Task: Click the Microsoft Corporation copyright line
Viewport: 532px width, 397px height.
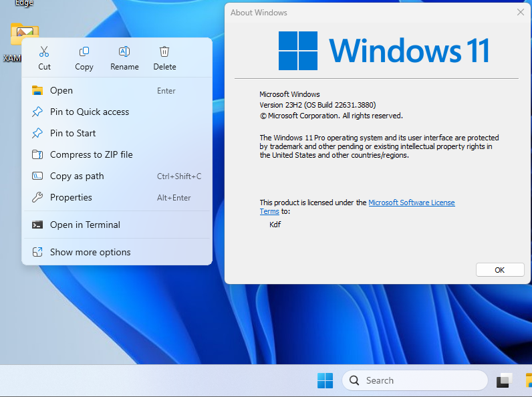Action: 331,116
